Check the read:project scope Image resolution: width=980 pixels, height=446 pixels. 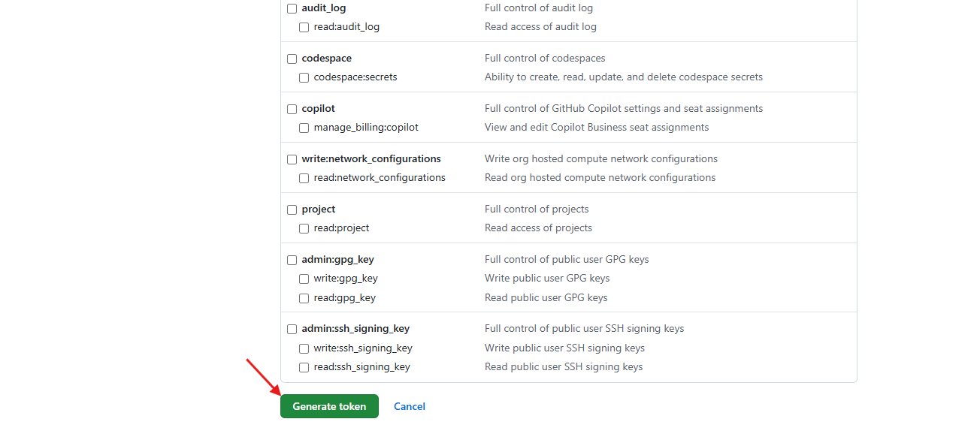pos(304,228)
